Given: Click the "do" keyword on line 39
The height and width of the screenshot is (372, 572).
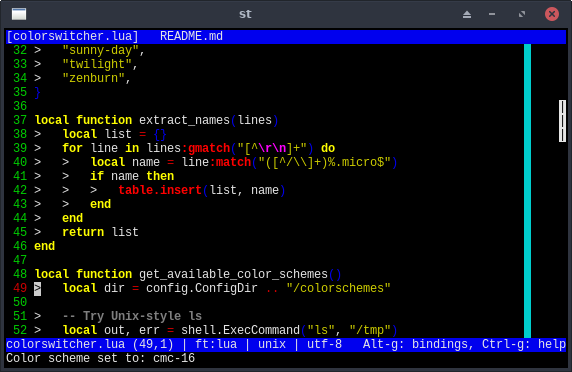Looking at the screenshot, I should (328, 148).
